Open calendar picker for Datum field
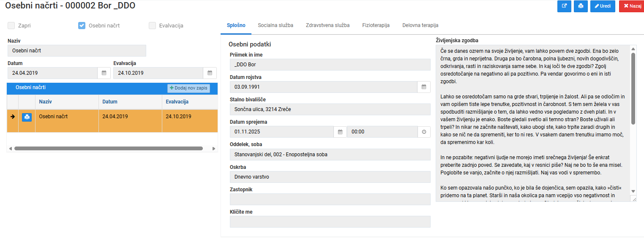This screenshot has height=239, width=644. pyautogui.click(x=104, y=73)
